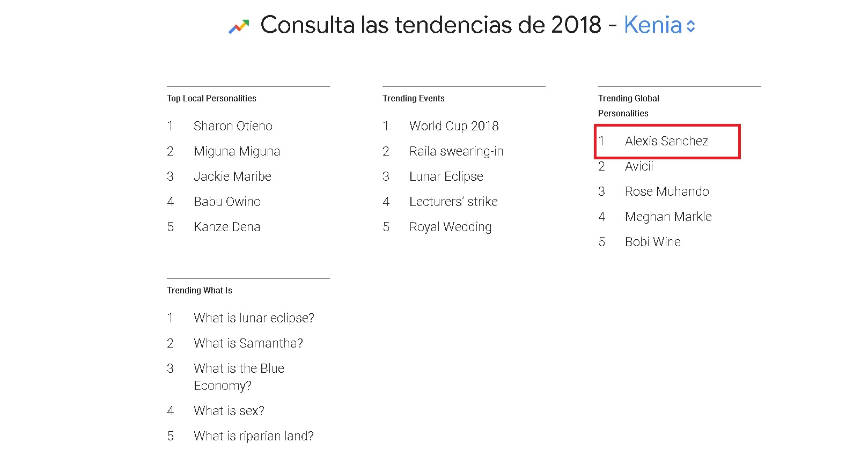Click Meghan Markle trend link
This screenshot has height=450, width=868.
pyautogui.click(x=668, y=217)
